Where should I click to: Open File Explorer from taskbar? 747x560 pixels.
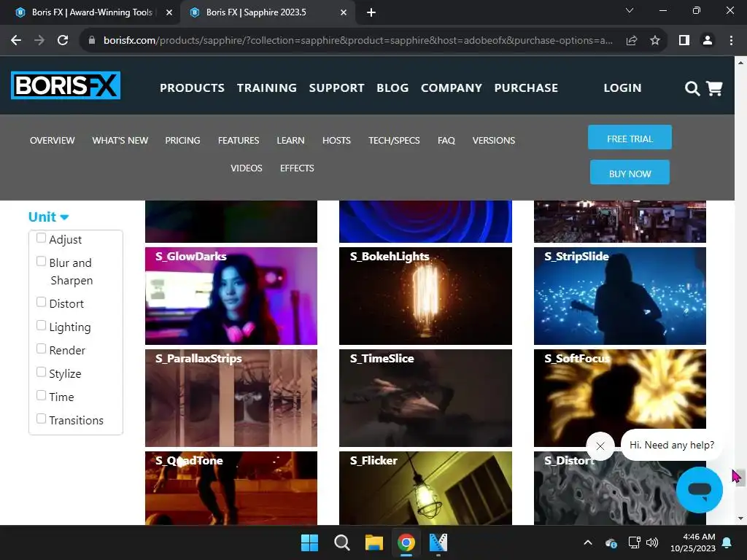pyautogui.click(x=374, y=542)
